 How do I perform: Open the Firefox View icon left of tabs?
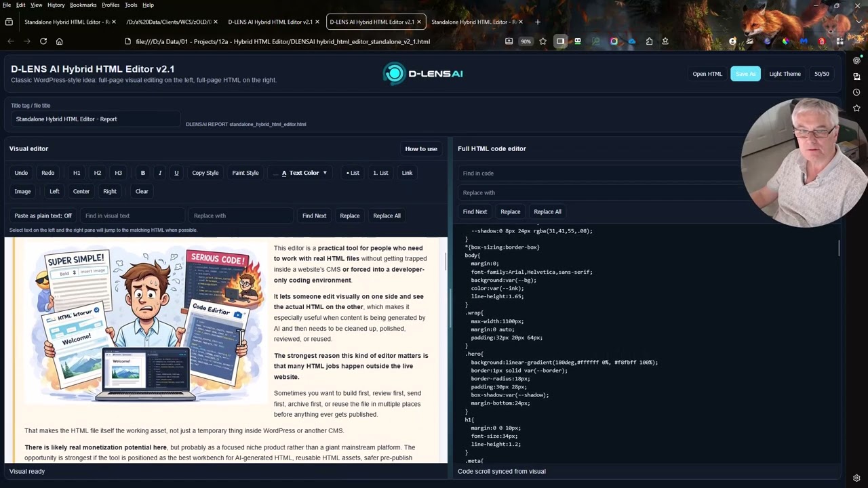[9, 22]
